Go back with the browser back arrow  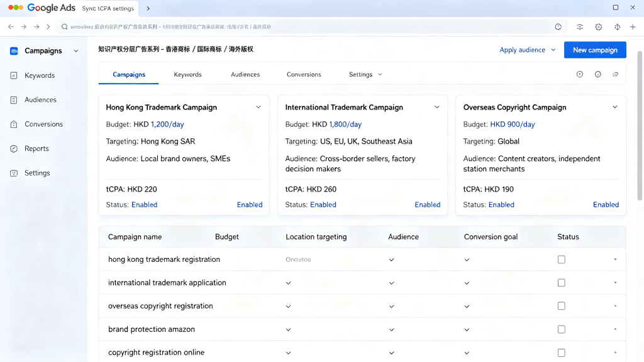pyautogui.click(x=11, y=26)
